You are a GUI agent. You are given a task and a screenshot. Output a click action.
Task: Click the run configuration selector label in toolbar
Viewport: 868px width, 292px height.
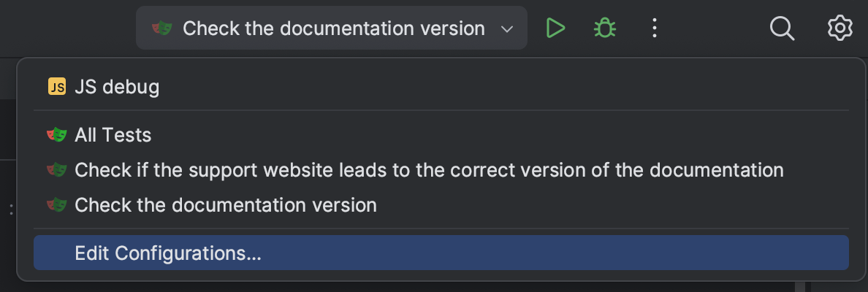click(x=333, y=28)
